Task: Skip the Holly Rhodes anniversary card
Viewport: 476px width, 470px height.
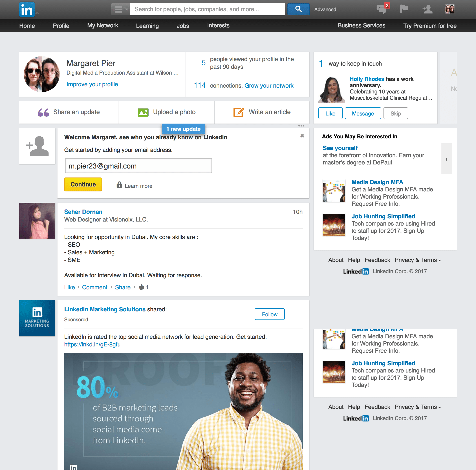Action: point(395,113)
